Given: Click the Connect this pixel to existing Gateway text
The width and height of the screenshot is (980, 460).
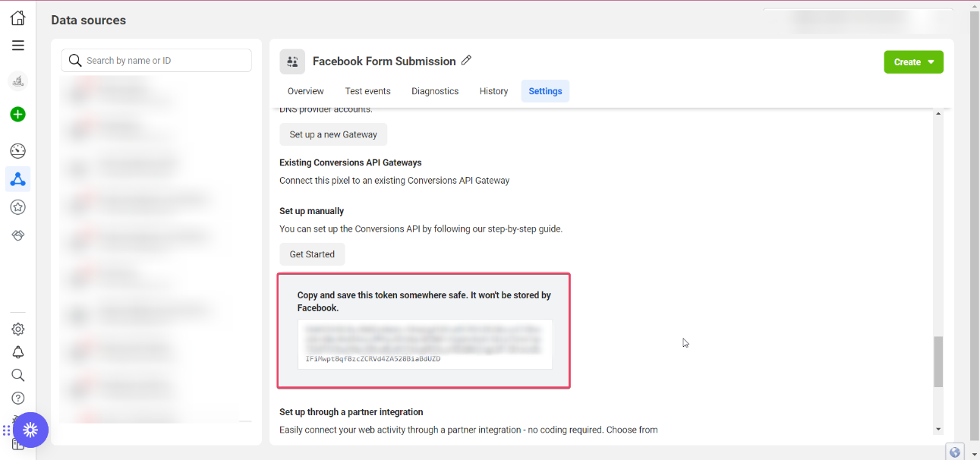Looking at the screenshot, I should (395, 181).
